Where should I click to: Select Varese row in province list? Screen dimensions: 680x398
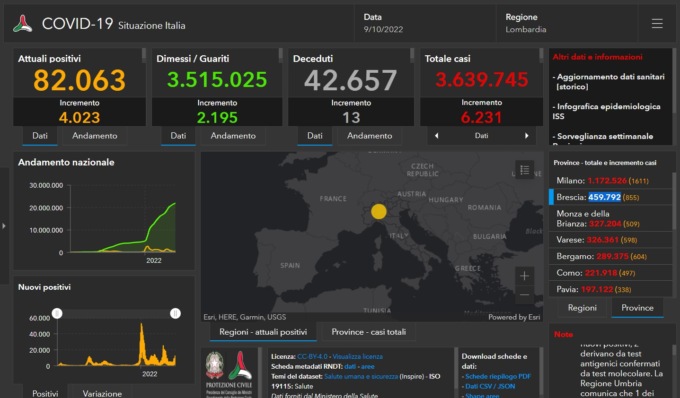[x=610, y=239]
